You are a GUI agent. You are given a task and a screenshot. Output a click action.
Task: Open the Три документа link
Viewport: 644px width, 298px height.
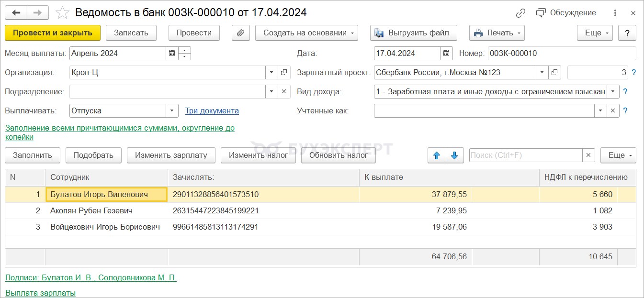(212, 111)
